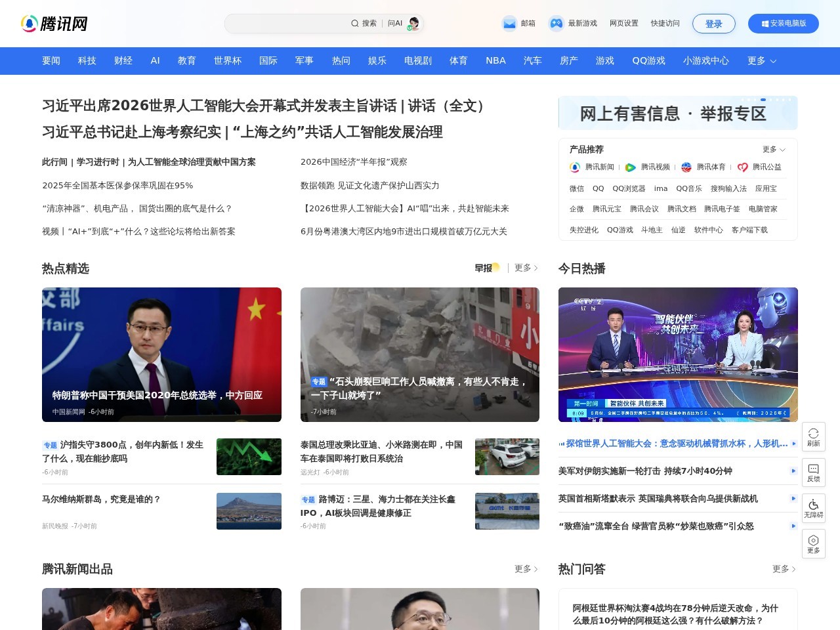The image size is (840, 630).
Task: Play the 探馆世界人工智能大会 video icon
Action: coord(793,444)
